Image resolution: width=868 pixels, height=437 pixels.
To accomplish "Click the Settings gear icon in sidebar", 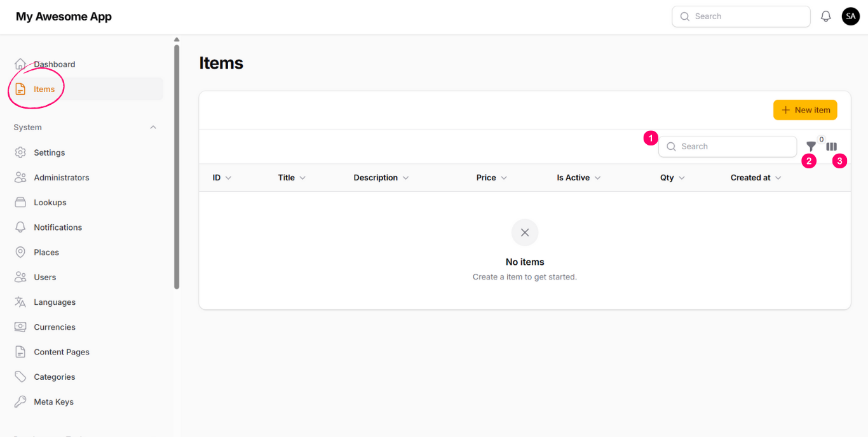I will [x=20, y=152].
